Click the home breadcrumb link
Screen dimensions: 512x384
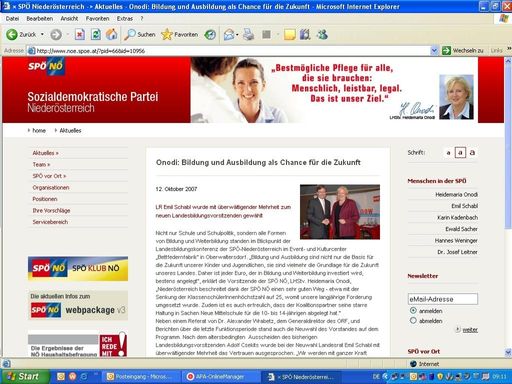point(39,130)
